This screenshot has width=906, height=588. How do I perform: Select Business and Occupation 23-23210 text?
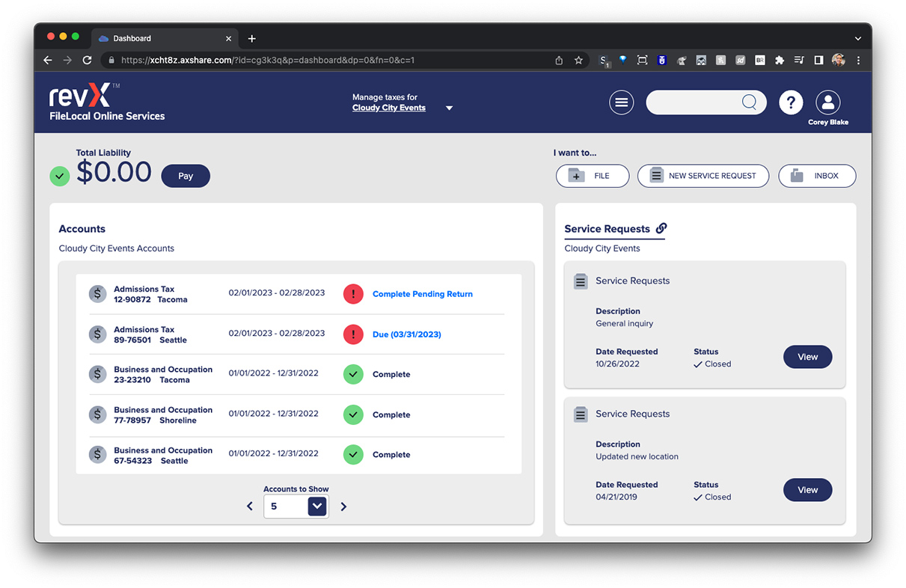[163, 375]
